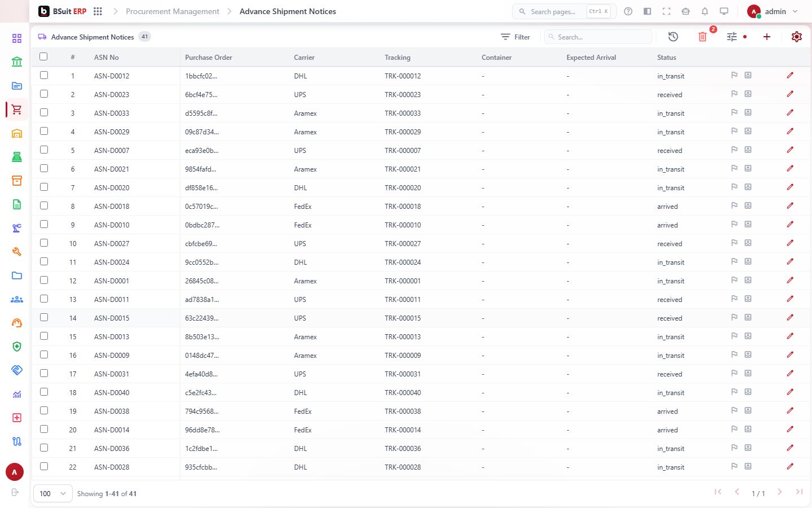Go to Procurement Management breadcrumb
Viewport: 812px width, 508px height.
[x=173, y=11]
